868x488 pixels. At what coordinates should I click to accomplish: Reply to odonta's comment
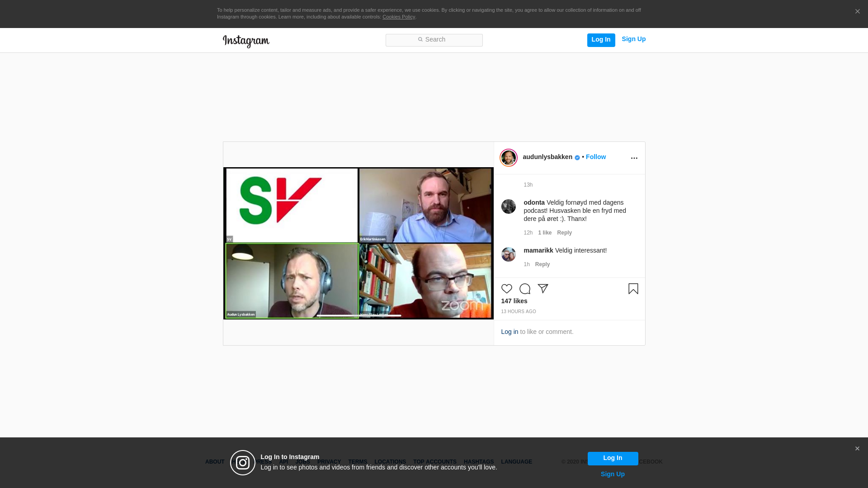pyautogui.click(x=565, y=233)
